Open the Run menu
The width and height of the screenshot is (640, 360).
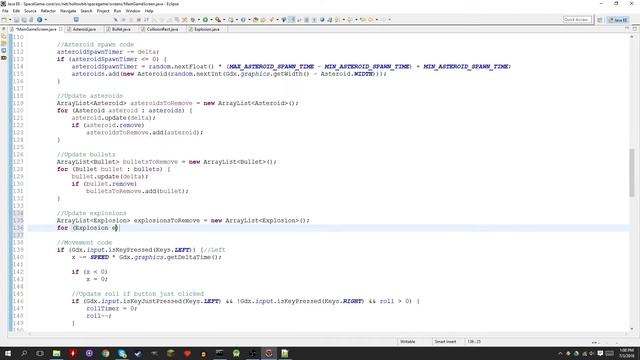click(118, 11)
